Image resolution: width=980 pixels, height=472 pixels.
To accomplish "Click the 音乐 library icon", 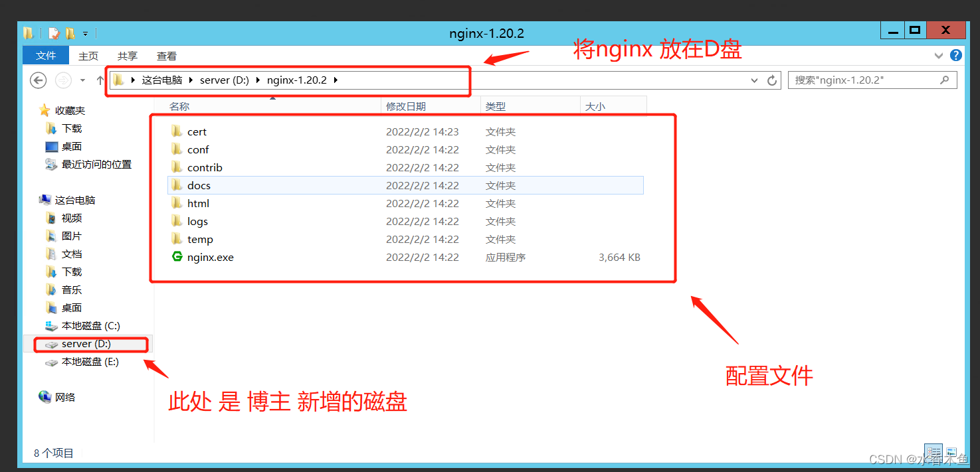I will (x=51, y=289).
